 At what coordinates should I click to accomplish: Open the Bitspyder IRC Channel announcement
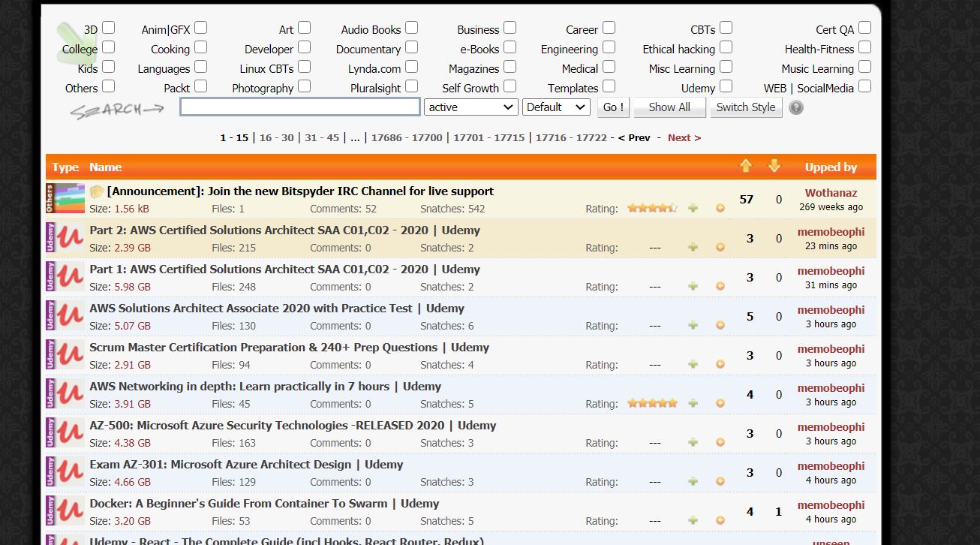click(300, 191)
